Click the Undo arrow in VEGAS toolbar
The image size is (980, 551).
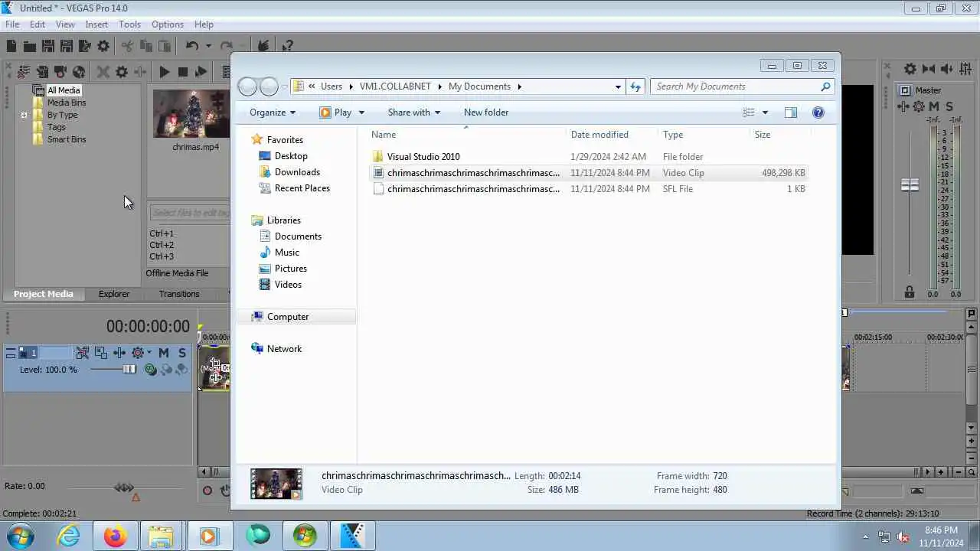click(x=192, y=47)
